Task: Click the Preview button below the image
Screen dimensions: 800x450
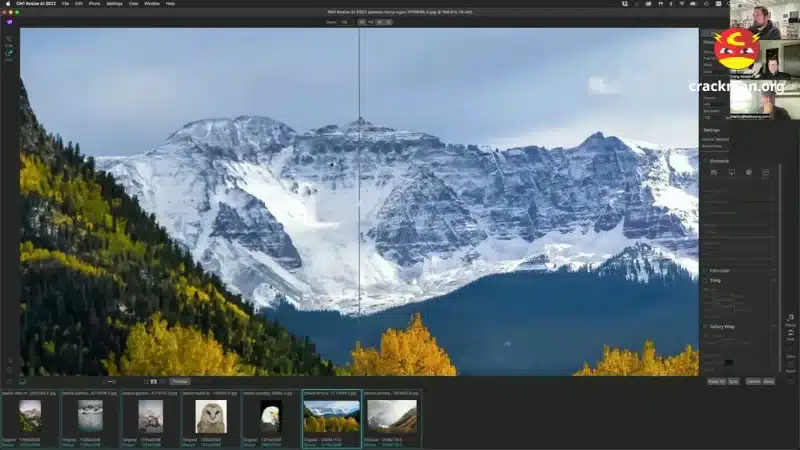Action: (180, 382)
